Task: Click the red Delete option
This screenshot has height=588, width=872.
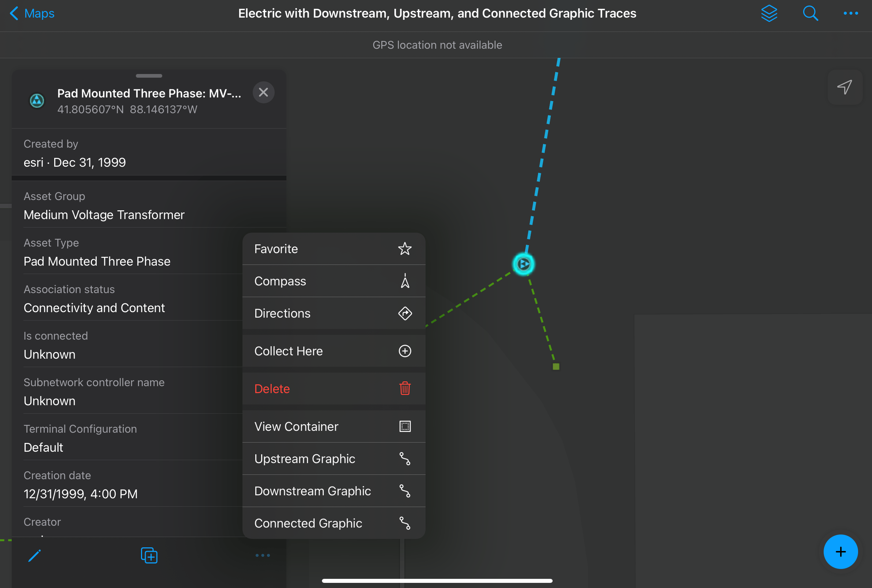Action: 333,389
